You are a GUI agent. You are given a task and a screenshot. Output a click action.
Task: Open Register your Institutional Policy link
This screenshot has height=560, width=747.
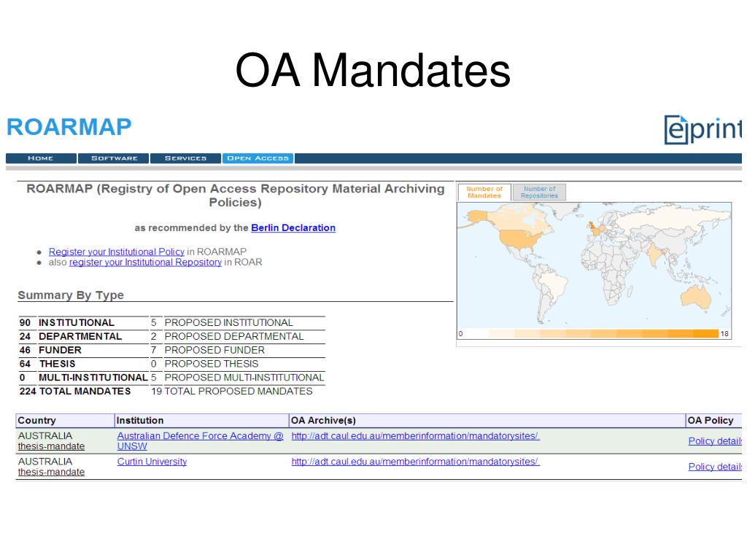click(116, 252)
